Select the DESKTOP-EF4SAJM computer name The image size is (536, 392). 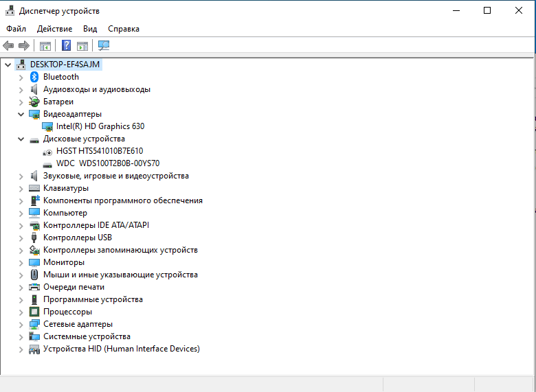[65, 65]
